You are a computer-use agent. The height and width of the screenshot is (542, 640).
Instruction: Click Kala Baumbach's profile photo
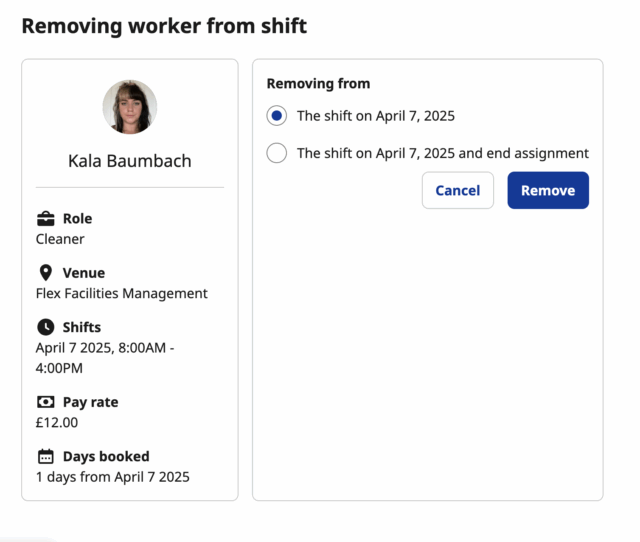click(130, 107)
